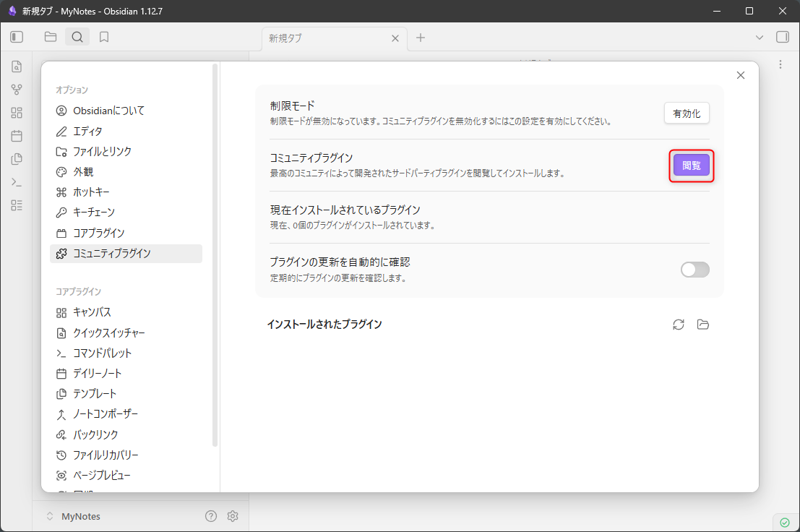This screenshot has height=532, width=800.
Task: Open the tab list chevron
Action: (760, 38)
